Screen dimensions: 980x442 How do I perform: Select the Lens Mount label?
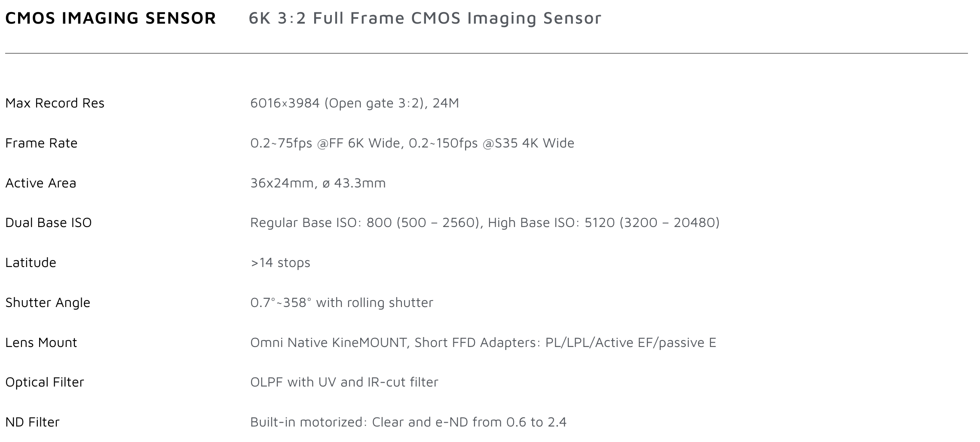point(41,343)
